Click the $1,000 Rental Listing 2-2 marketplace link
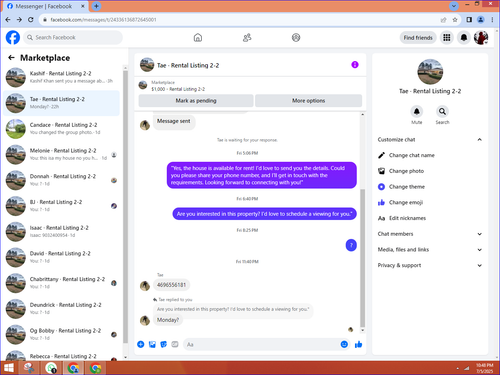500x375 pixels. tap(178, 89)
